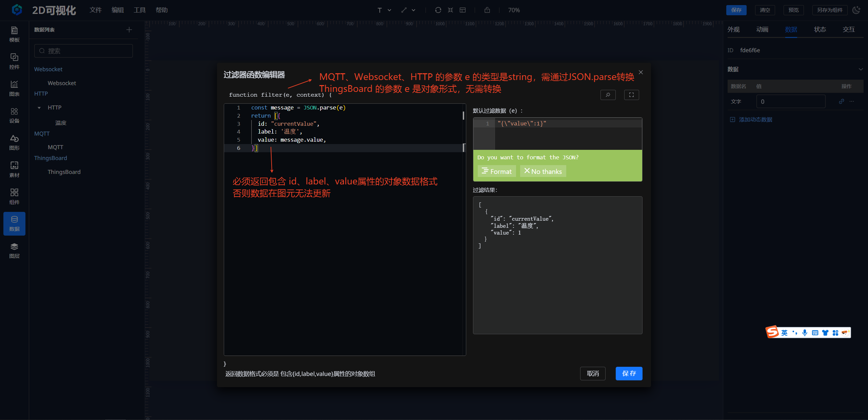Open the 图表 charts sidebar panel
Screen dimensions: 868x420
click(x=14, y=88)
